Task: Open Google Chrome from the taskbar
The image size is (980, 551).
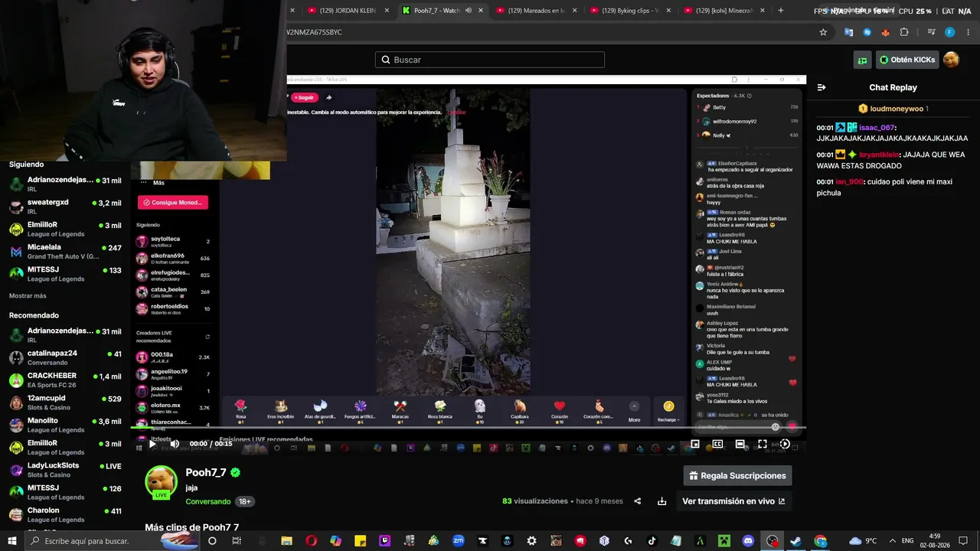Action: click(x=821, y=541)
